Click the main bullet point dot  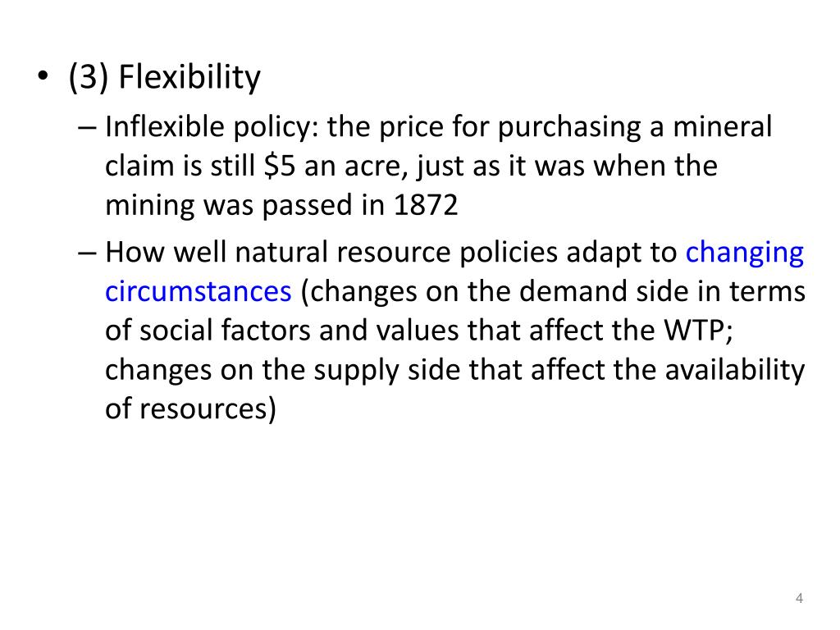pos(43,75)
